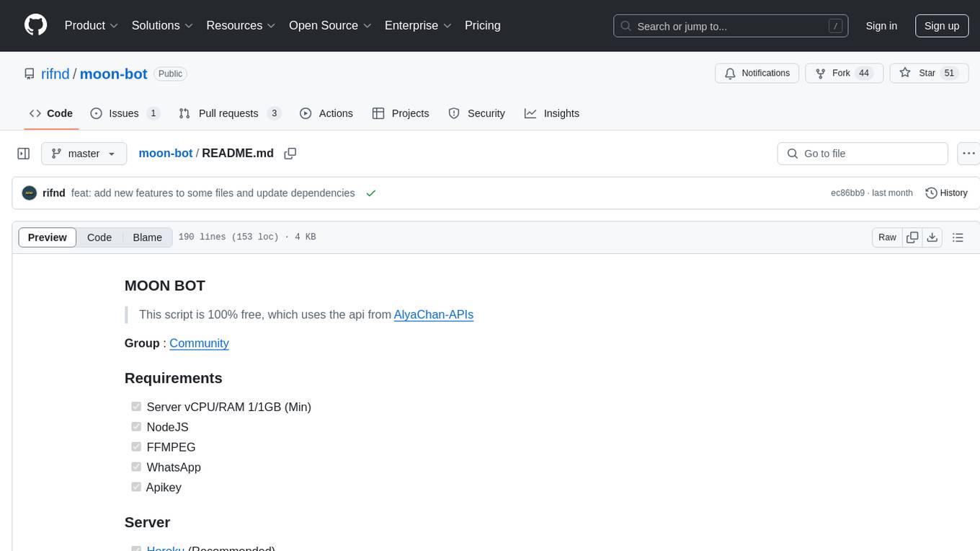Open the document outline icon
Image resolution: width=980 pixels, height=551 pixels.
(958, 237)
